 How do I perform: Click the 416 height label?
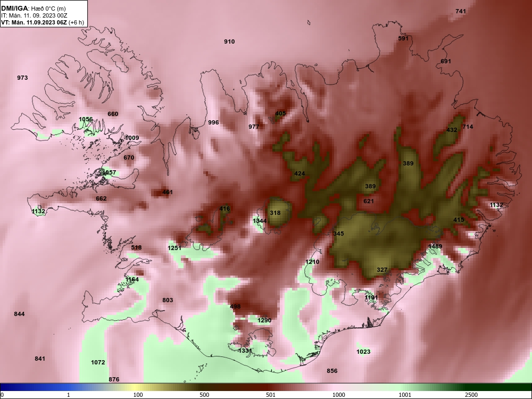(225, 209)
